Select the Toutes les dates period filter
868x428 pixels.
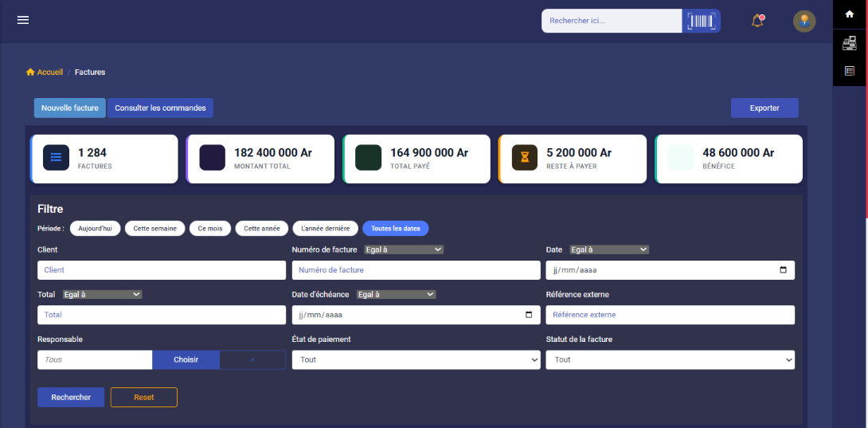(396, 229)
